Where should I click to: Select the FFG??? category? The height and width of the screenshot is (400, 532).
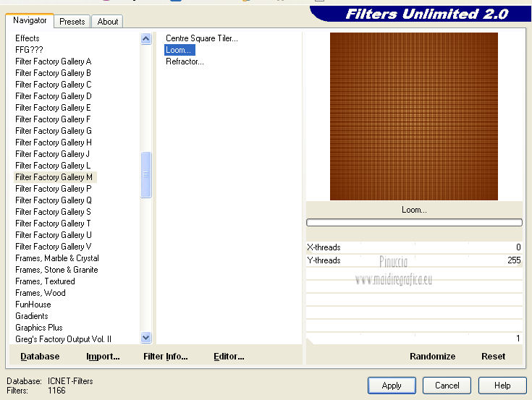29,50
